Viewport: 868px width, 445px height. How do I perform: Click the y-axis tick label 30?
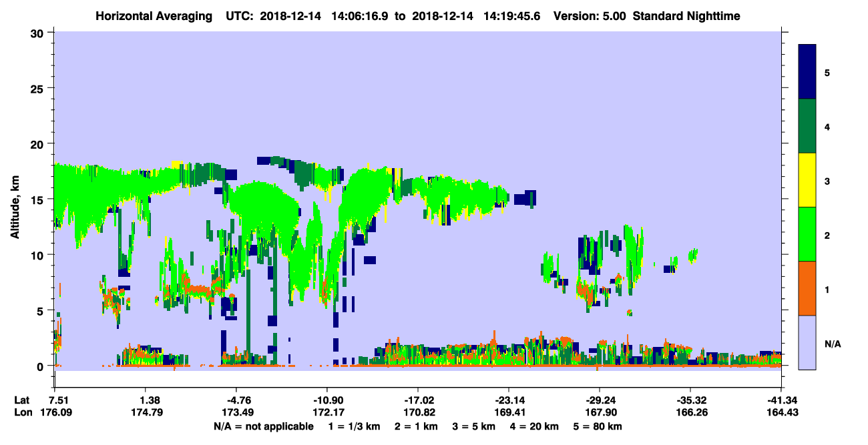click(38, 33)
